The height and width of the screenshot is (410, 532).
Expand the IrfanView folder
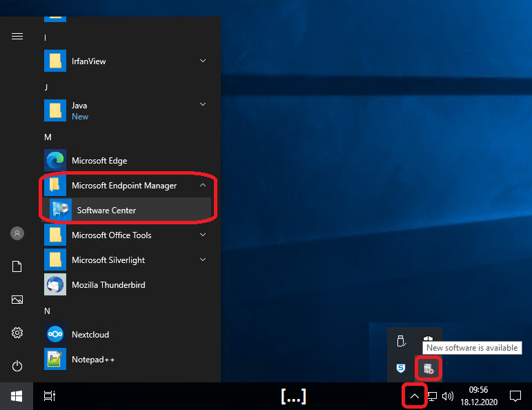point(203,61)
